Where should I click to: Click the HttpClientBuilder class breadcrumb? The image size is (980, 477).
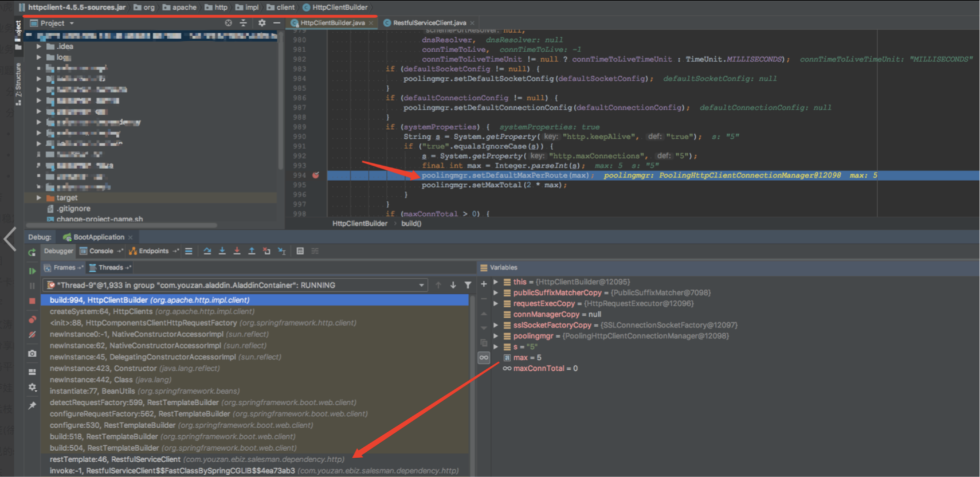[x=335, y=7]
